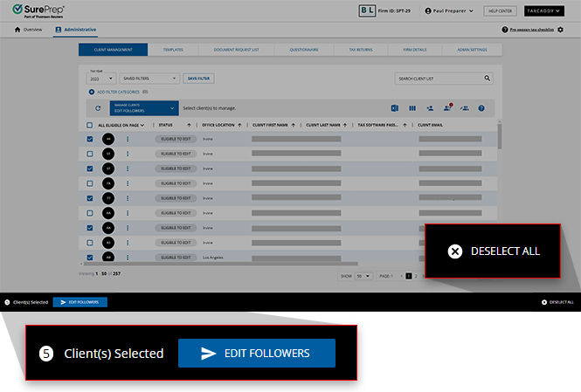
Task: Open the toolbar help question-mark icon
Action: tap(481, 108)
